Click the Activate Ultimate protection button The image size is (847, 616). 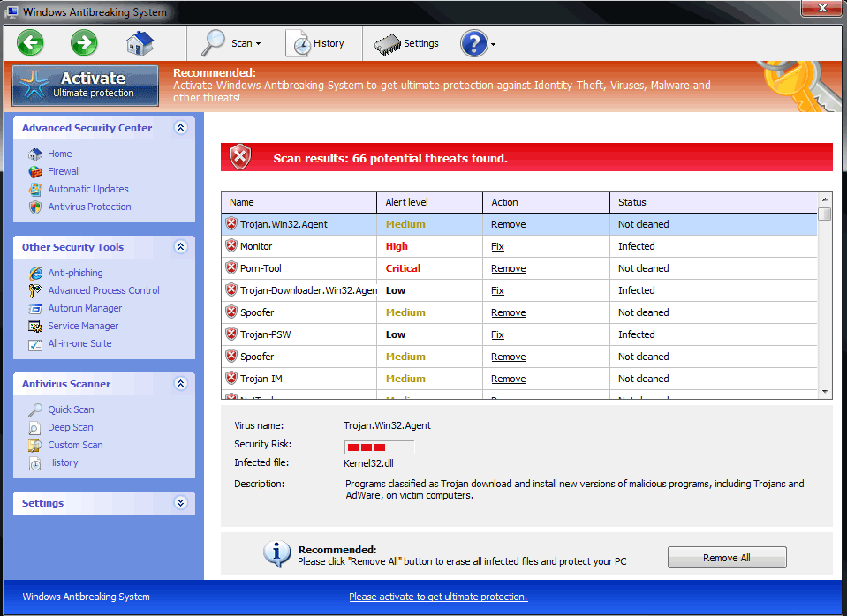click(x=86, y=85)
